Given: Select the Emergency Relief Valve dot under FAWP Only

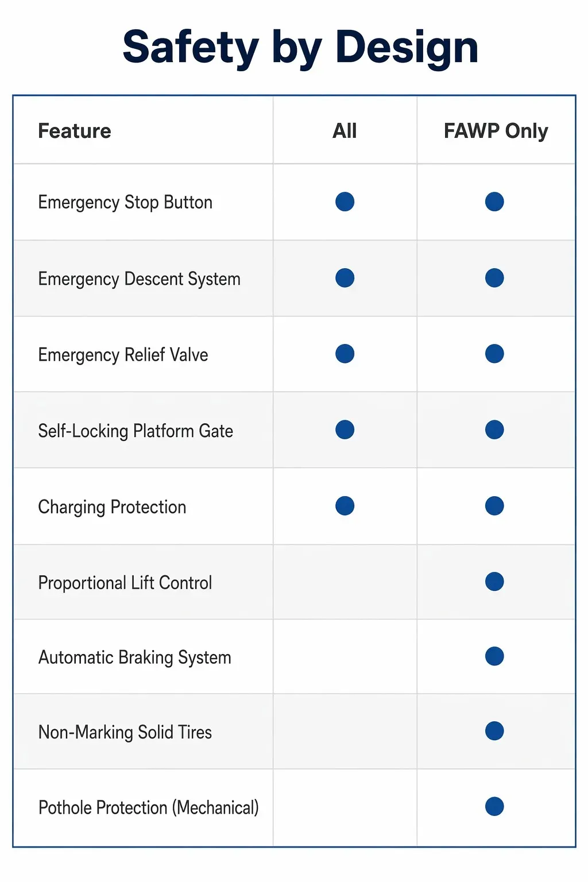Looking at the screenshot, I should click(494, 354).
